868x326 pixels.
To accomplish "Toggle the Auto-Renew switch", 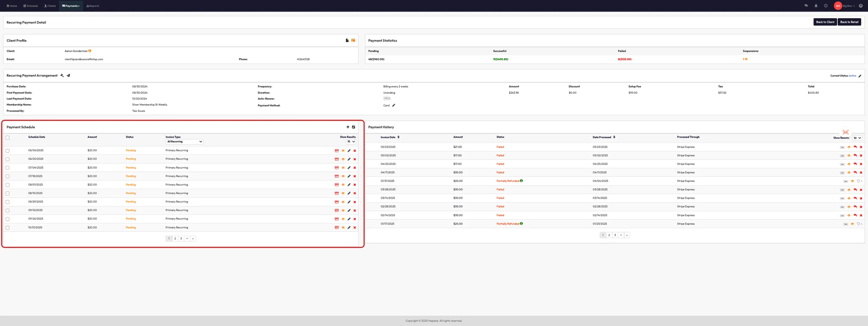I will click(387, 98).
